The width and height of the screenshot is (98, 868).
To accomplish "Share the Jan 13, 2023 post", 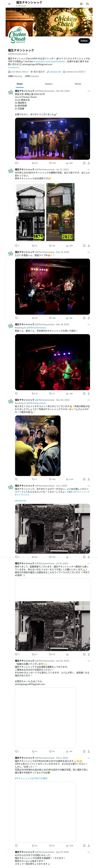I will pos(89,246).
